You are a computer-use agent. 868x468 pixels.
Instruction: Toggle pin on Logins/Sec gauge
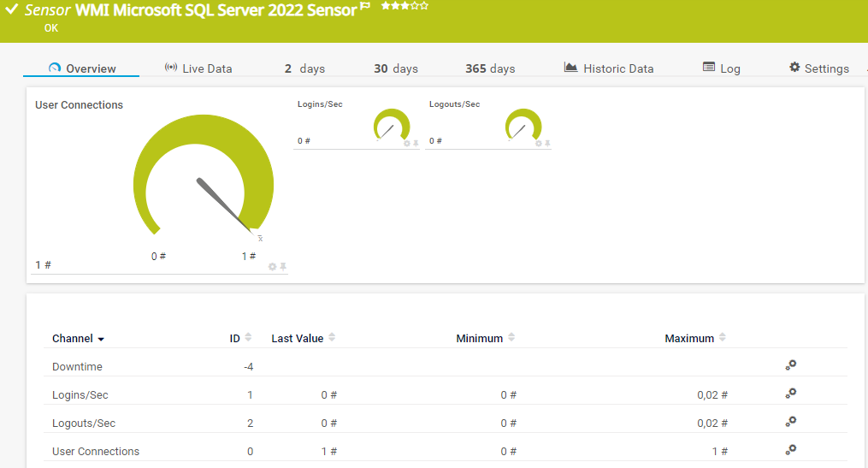(x=416, y=144)
